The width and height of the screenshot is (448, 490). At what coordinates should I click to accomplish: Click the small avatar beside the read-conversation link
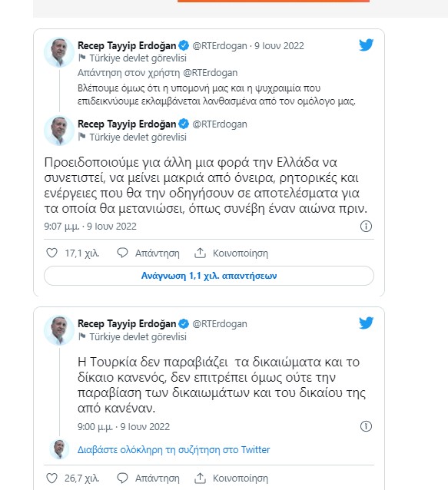click(x=59, y=449)
